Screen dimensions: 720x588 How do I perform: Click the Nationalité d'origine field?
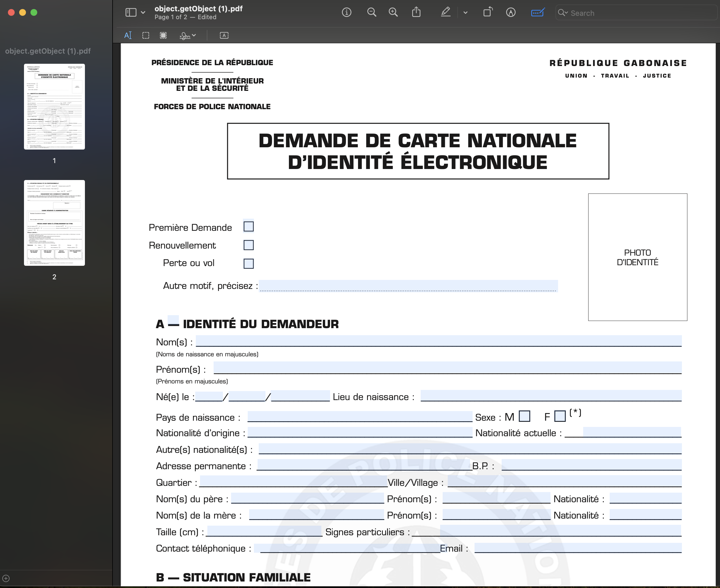click(360, 432)
